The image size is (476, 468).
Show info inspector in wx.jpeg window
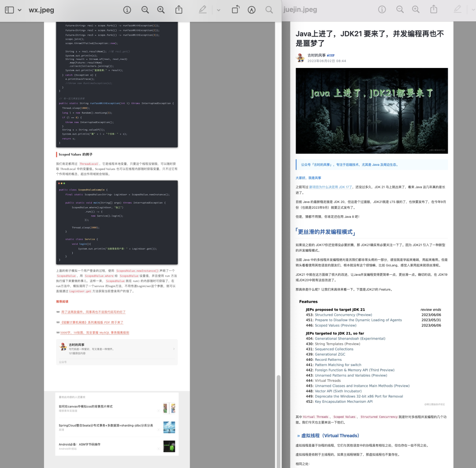127,10
